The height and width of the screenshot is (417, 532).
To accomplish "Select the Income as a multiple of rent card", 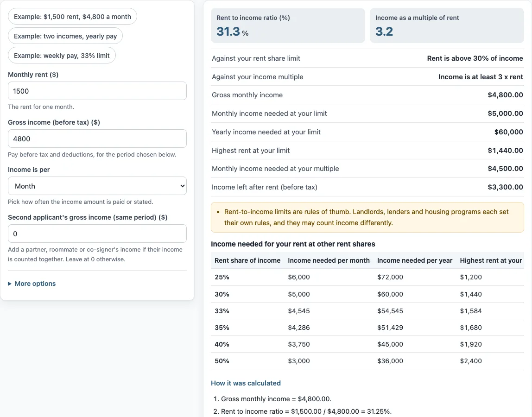I will 447,25.
